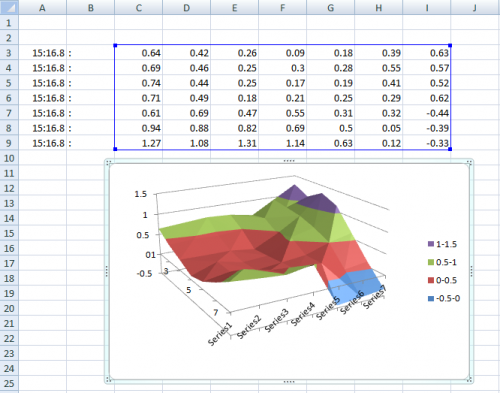Select column C header
Viewport: 500px width, 393px height.
tap(139, 7)
